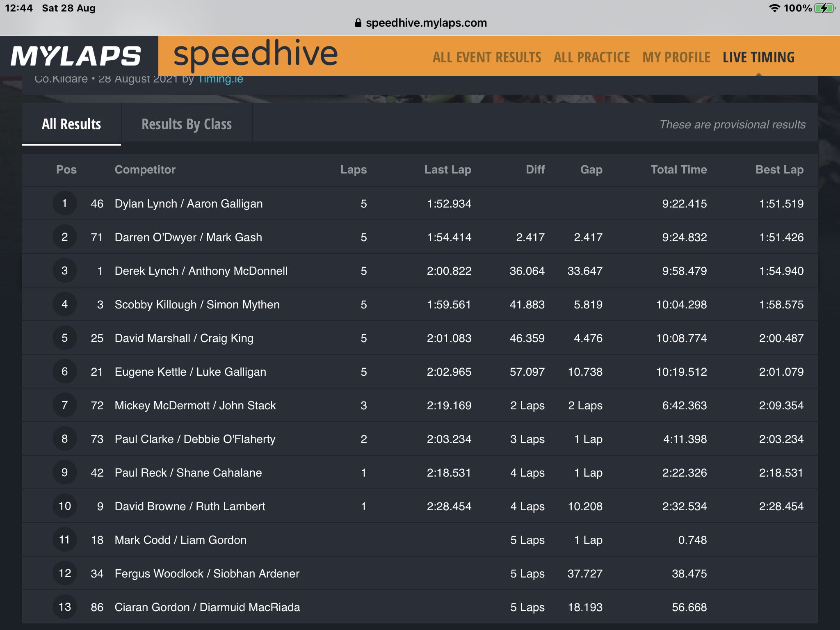This screenshot has height=630, width=840.
Task: Click position 13 badge
Action: point(65,607)
